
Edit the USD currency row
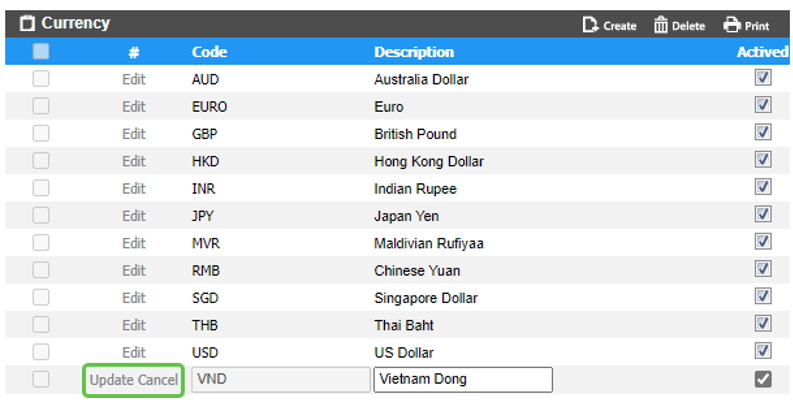tap(134, 352)
